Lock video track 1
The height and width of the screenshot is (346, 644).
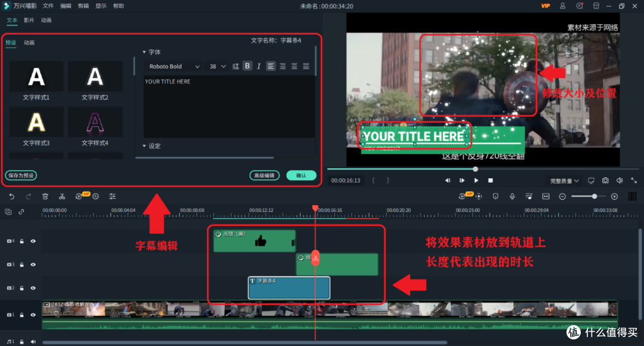click(x=22, y=315)
